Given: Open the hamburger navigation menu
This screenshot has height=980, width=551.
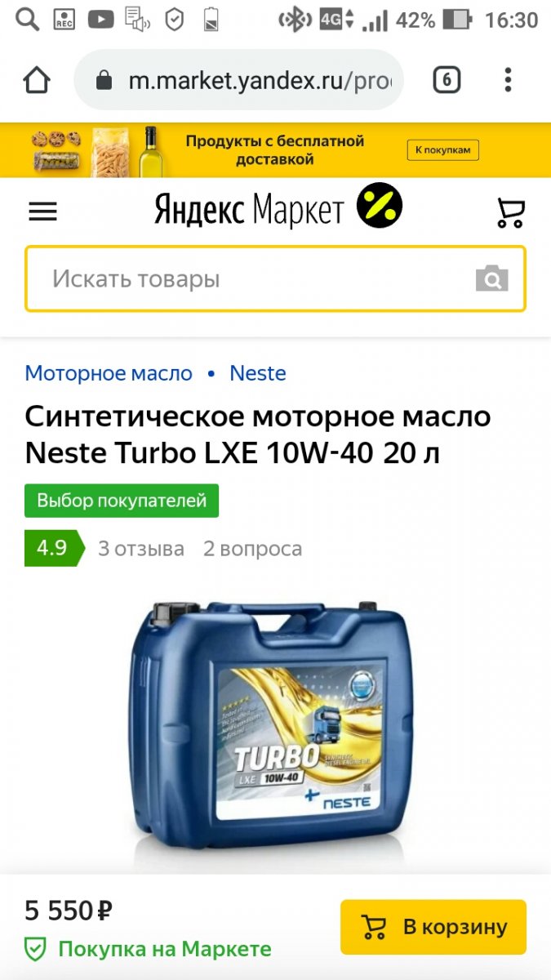Looking at the screenshot, I should click(42, 212).
